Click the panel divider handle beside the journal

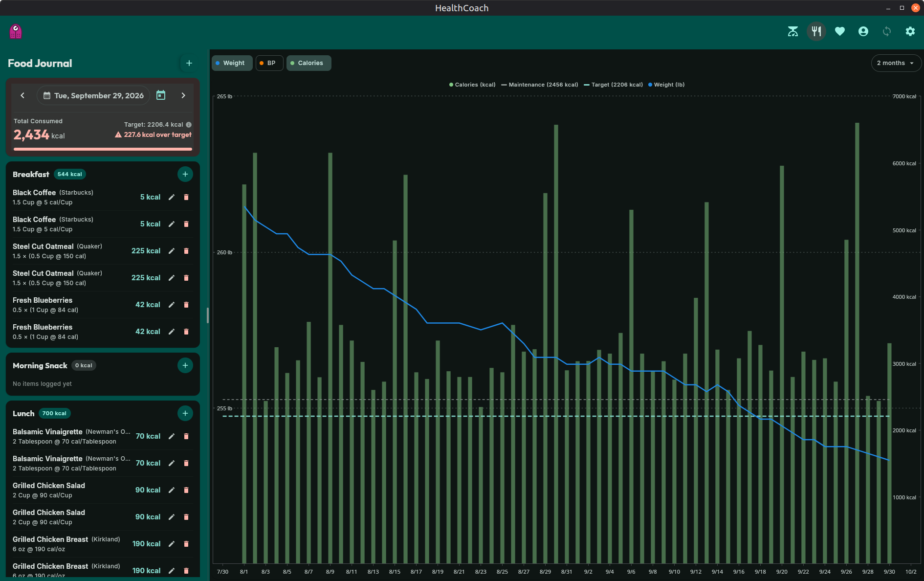[x=208, y=315]
